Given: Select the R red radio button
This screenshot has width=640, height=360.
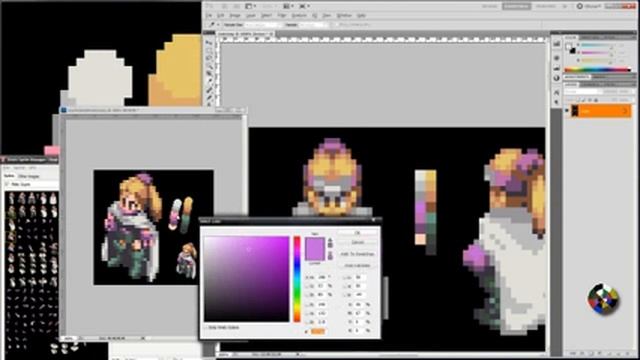Looking at the screenshot, I should (x=307, y=304).
